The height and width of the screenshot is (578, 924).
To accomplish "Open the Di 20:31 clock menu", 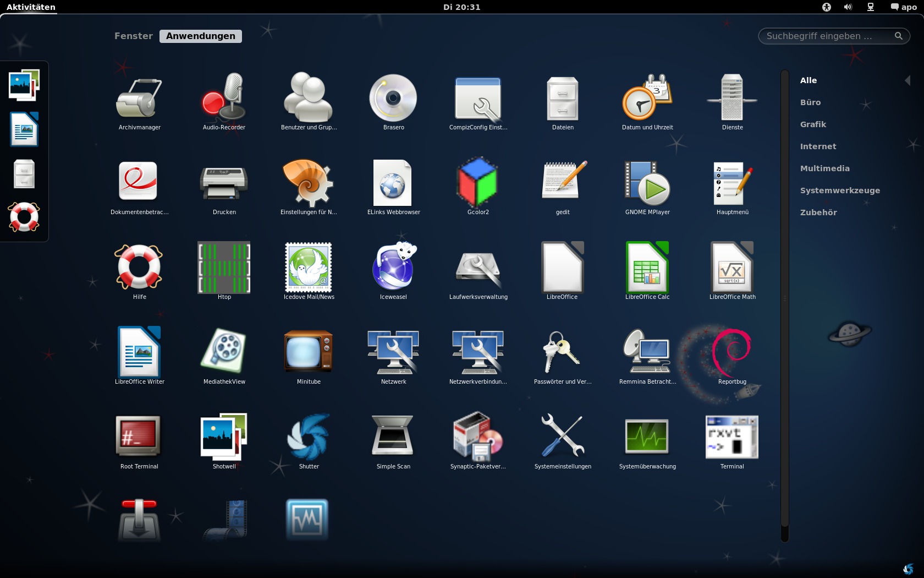I will [461, 7].
